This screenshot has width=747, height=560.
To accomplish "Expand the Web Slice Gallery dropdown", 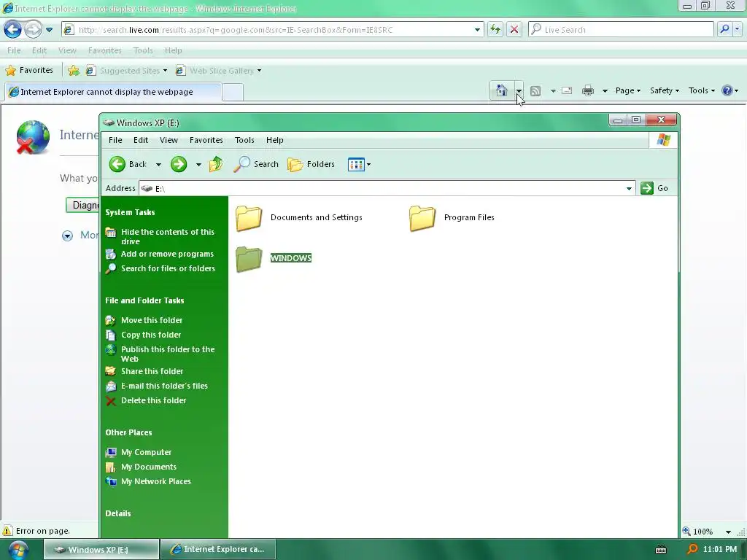I will point(259,71).
